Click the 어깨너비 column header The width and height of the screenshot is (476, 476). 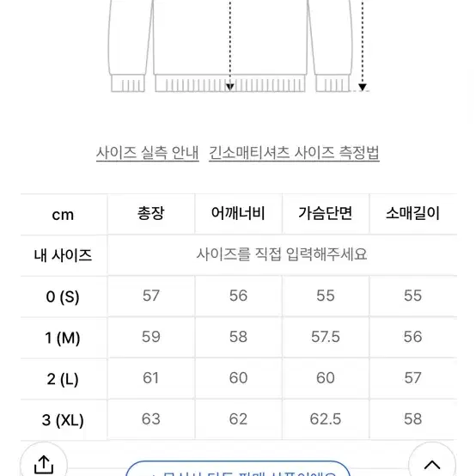point(238,213)
